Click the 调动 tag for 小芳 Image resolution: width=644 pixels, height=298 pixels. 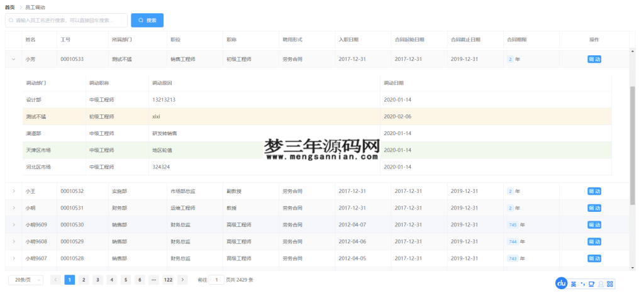(x=594, y=59)
